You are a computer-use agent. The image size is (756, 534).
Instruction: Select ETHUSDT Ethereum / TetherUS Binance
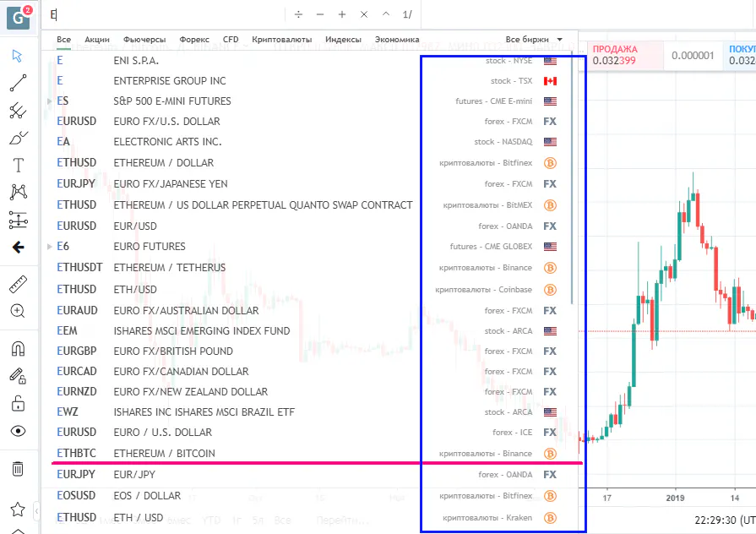309,268
